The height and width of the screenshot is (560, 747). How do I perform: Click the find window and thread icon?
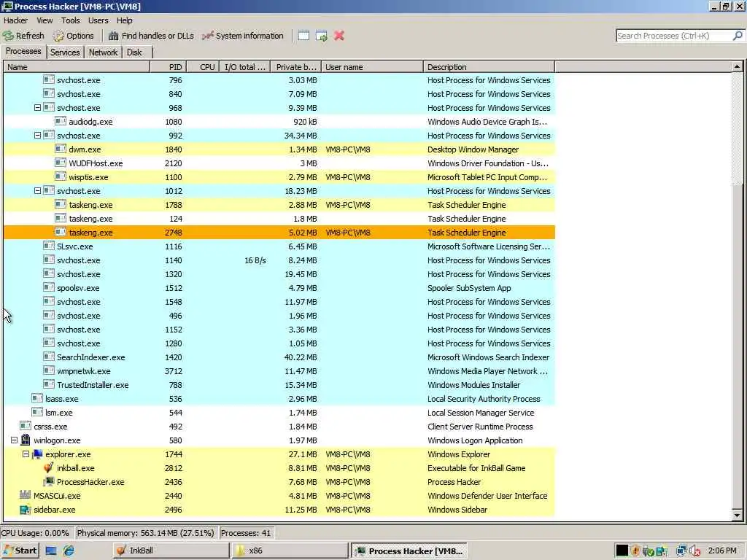click(322, 36)
